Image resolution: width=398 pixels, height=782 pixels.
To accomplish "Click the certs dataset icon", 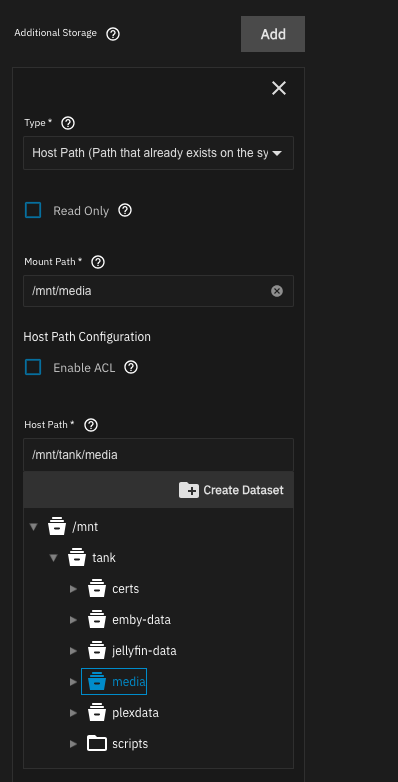I will point(97,588).
